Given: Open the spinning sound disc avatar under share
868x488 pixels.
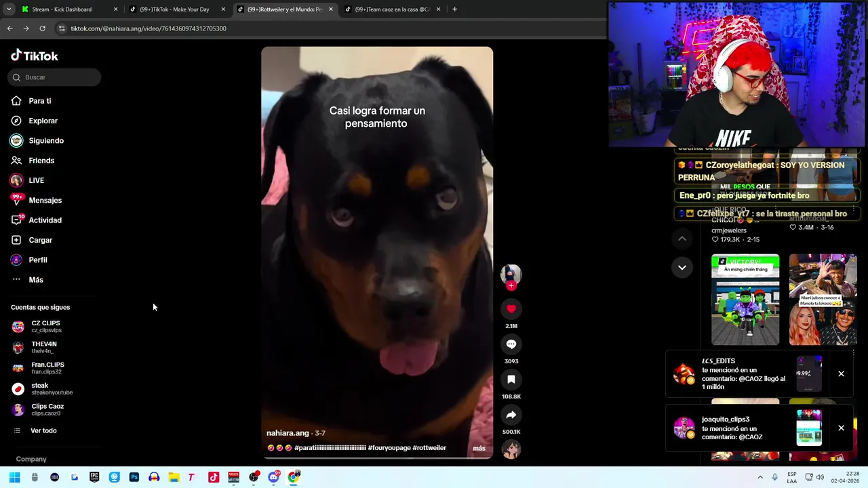Looking at the screenshot, I should (x=511, y=449).
